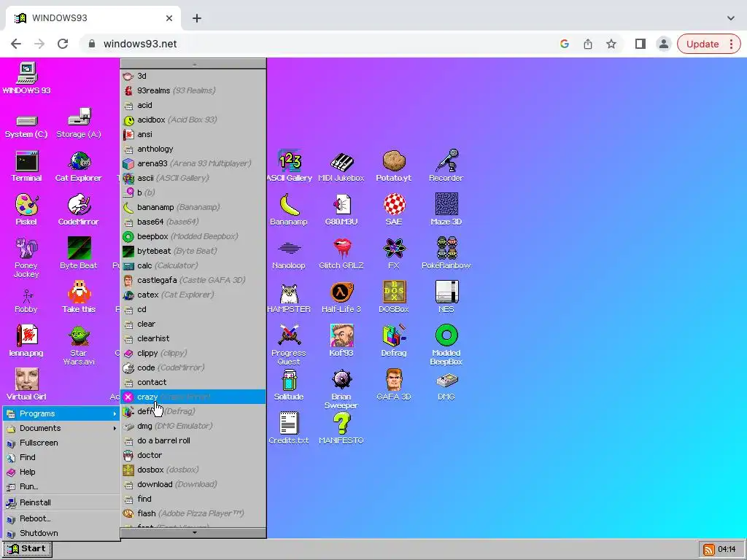Screen dimensions: 747x560
Task: Open the WINDOWS 93 desktop icon
Action: tap(27, 79)
